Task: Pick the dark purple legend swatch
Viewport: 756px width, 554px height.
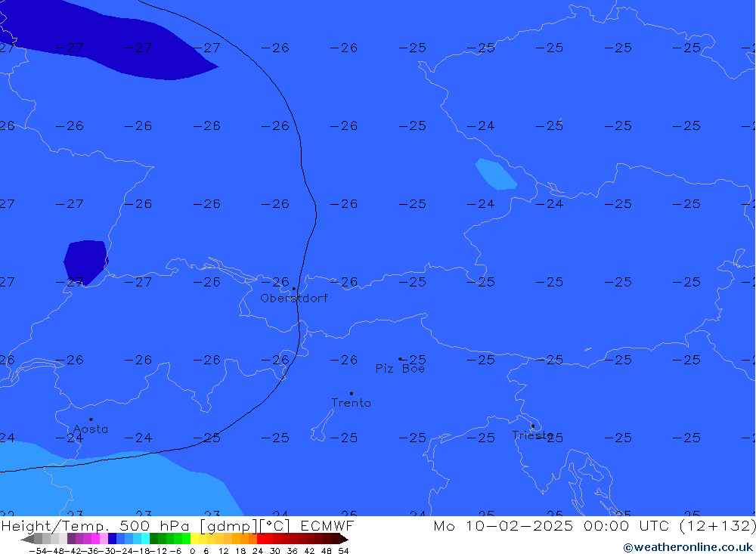Action: click(71, 539)
